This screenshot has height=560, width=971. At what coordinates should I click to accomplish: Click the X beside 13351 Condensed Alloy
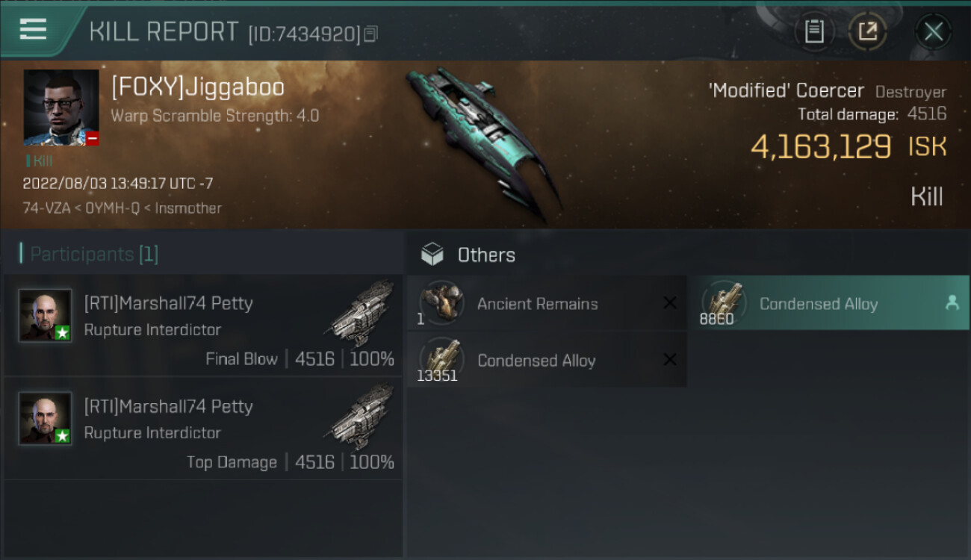point(670,360)
